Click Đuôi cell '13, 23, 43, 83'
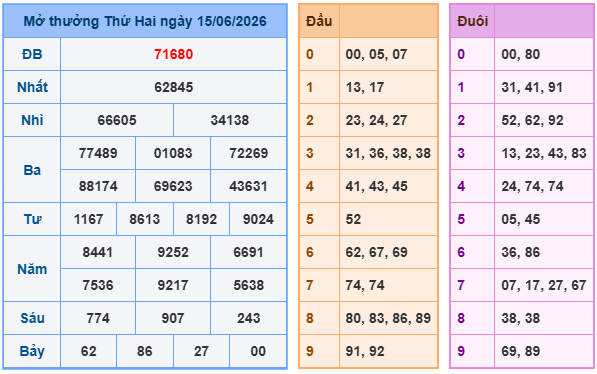 (544, 153)
